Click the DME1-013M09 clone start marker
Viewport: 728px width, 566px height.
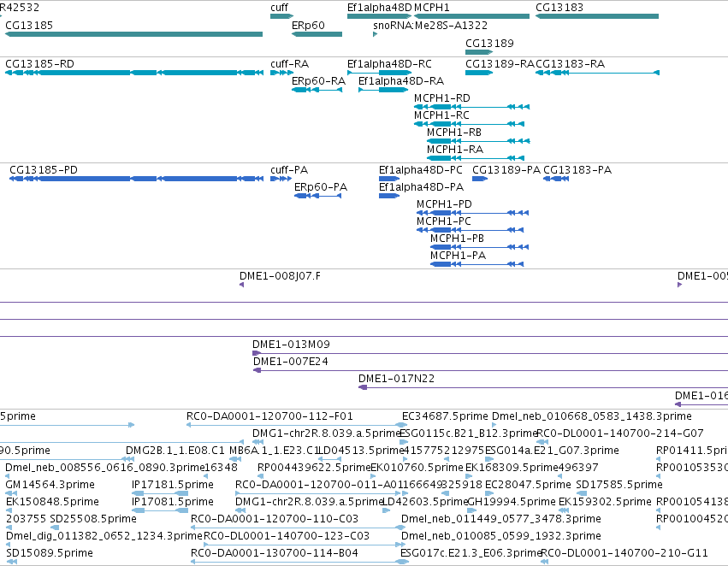pyautogui.click(x=257, y=353)
